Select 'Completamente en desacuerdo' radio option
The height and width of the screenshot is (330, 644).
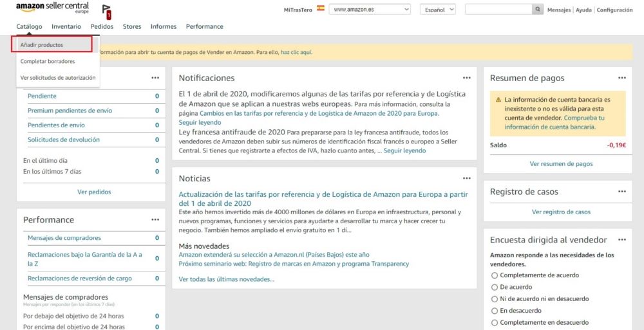click(495, 323)
